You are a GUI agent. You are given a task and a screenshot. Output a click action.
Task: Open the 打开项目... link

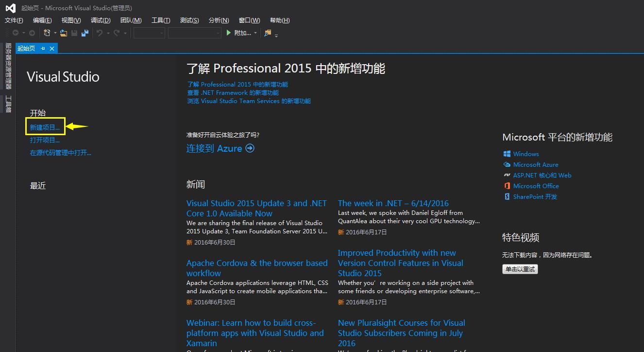[x=45, y=140]
